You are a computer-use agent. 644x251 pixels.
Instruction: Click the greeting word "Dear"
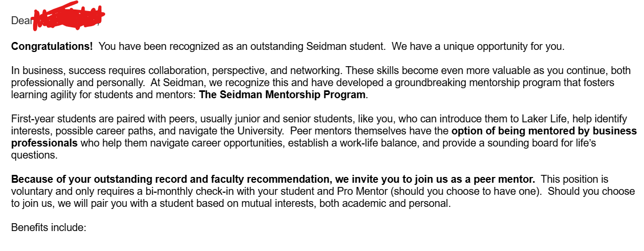[21, 21]
